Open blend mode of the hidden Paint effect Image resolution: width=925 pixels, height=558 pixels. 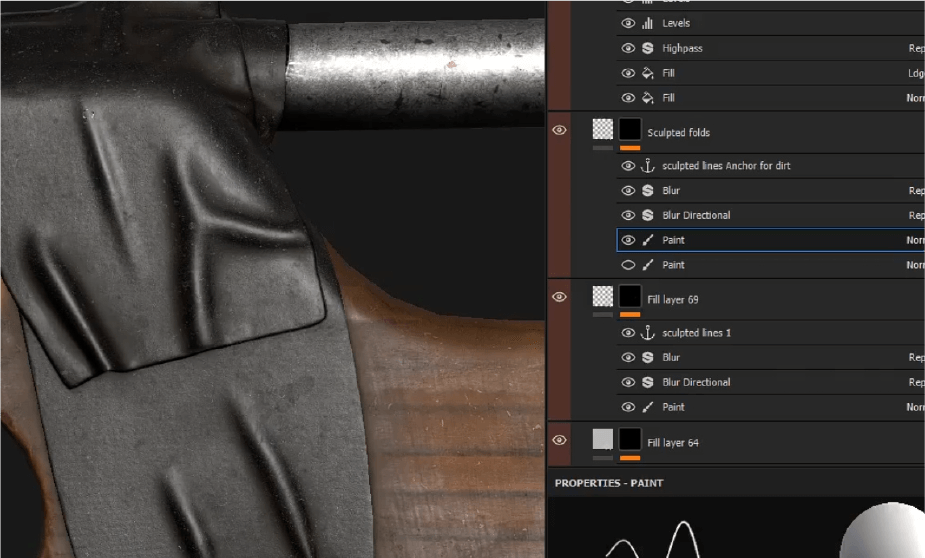[x=916, y=265]
